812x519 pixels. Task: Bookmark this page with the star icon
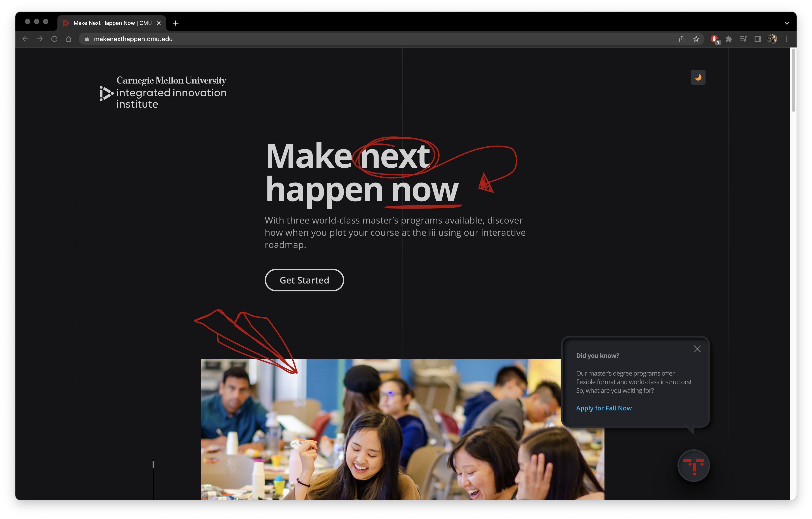coord(696,39)
